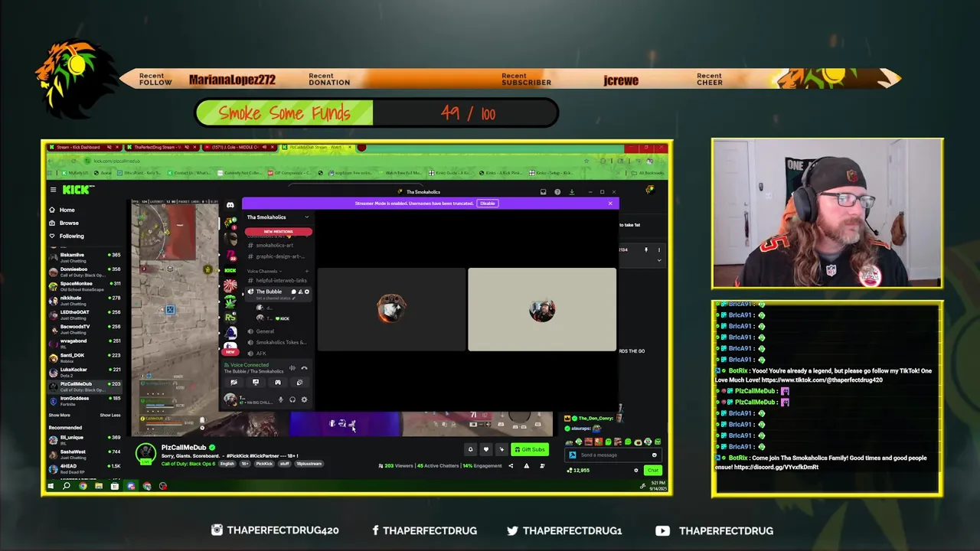Image resolution: width=980 pixels, height=551 pixels.
Task: Toggle Discord headphones deafen
Action: coord(292,399)
